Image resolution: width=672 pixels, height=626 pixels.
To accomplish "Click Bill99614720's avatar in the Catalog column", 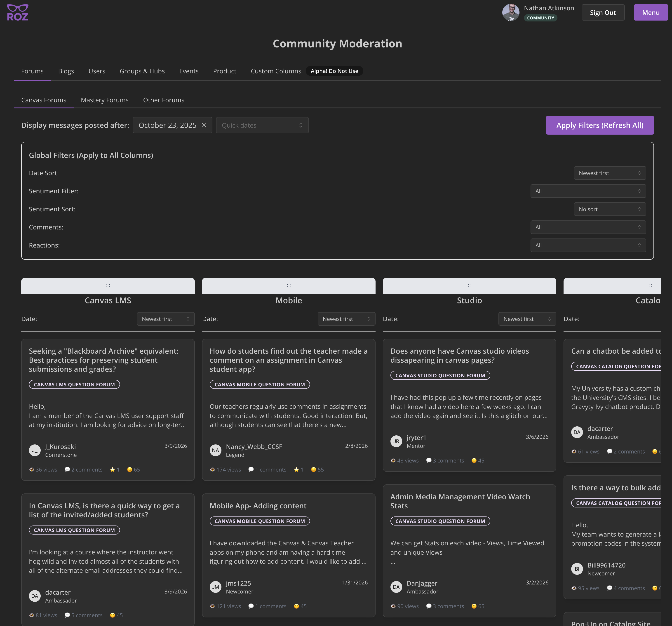I will [x=577, y=569].
